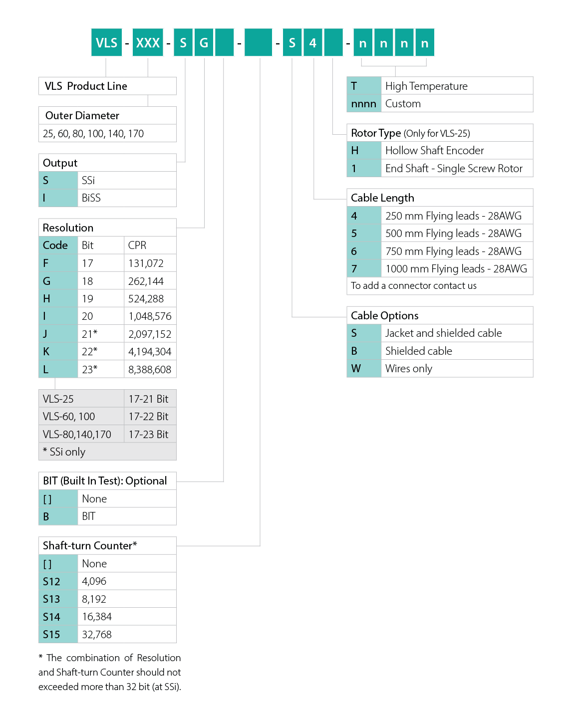Click the High Temperature option
The width and height of the screenshot is (572, 728).
click(x=426, y=86)
